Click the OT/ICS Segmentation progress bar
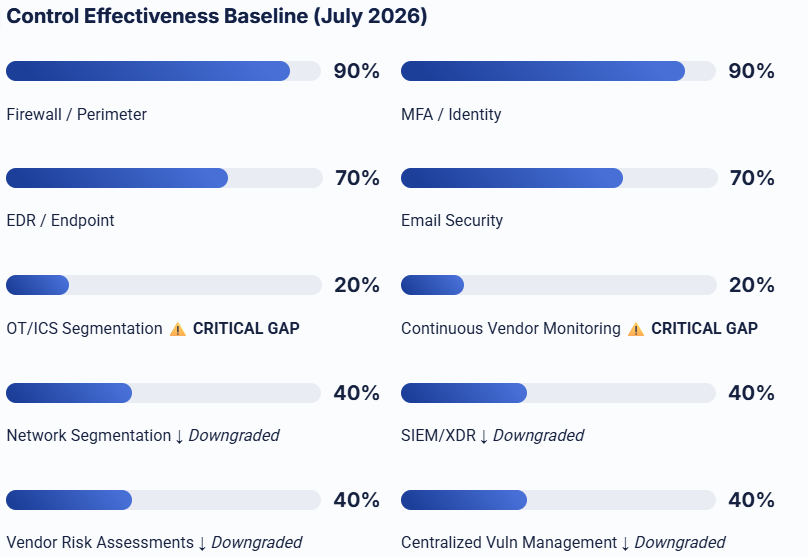Image resolution: width=808 pixels, height=558 pixels. click(x=164, y=285)
